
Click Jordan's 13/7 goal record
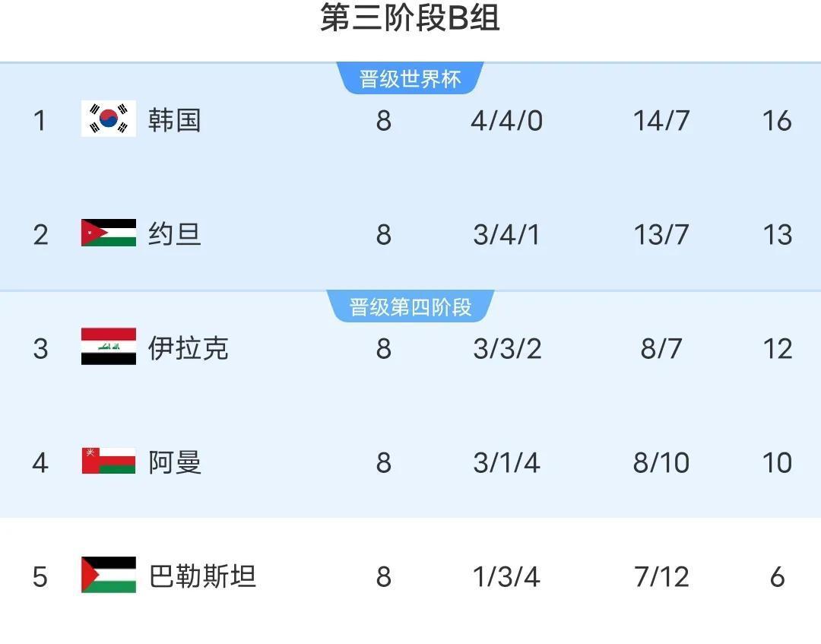[661, 235]
